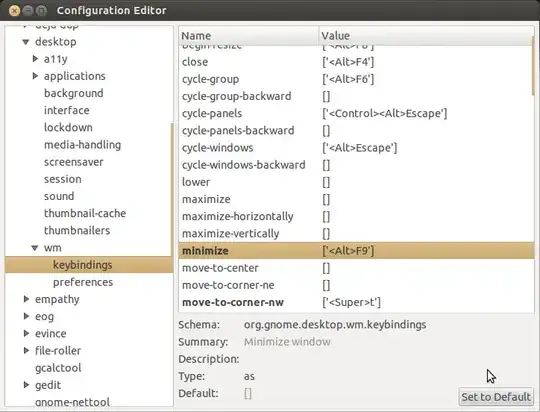Select the move-to-corner-nw key row
The image size is (540, 412).
point(356,302)
